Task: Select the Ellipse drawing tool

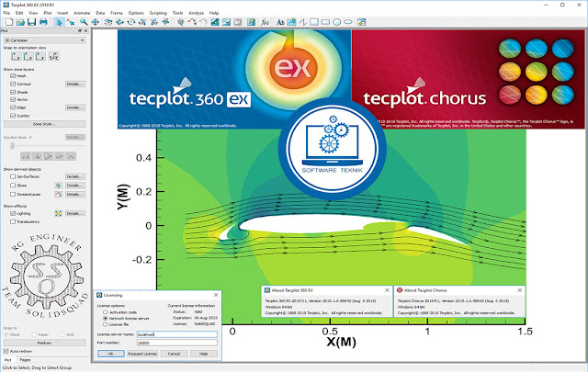Action: (348, 22)
